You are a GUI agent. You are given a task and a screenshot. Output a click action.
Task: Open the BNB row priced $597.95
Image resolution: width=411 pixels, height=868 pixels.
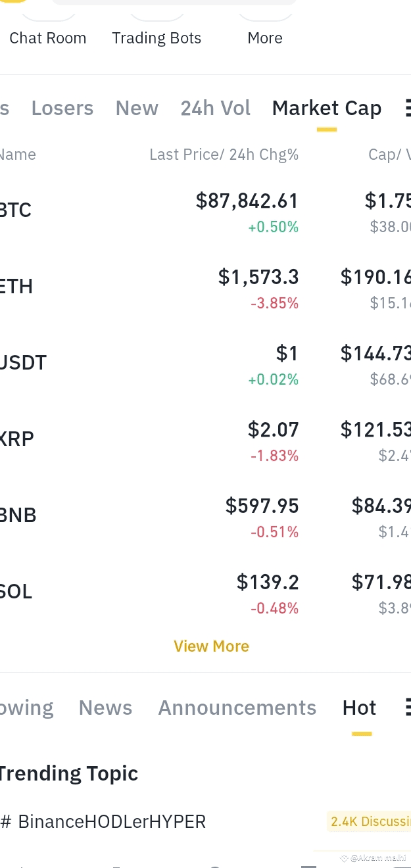point(205,516)
